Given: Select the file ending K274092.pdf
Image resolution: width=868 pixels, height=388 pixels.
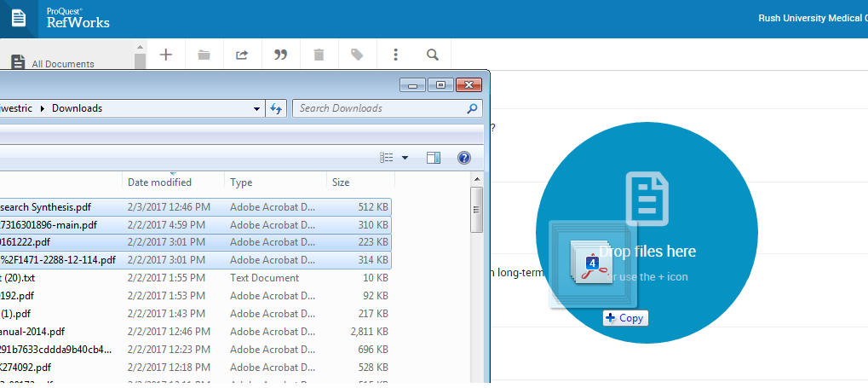Looking at the screenshot, I should 26,367.
